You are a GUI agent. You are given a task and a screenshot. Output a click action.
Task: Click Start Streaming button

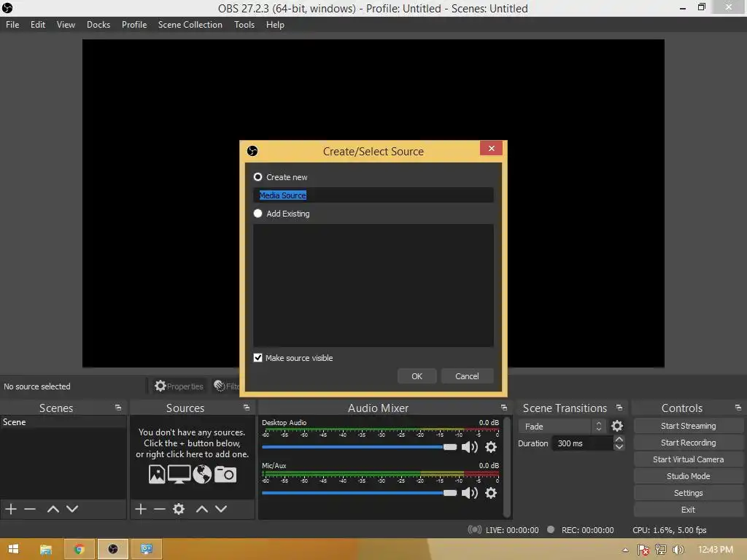click(x=689, y=426)
